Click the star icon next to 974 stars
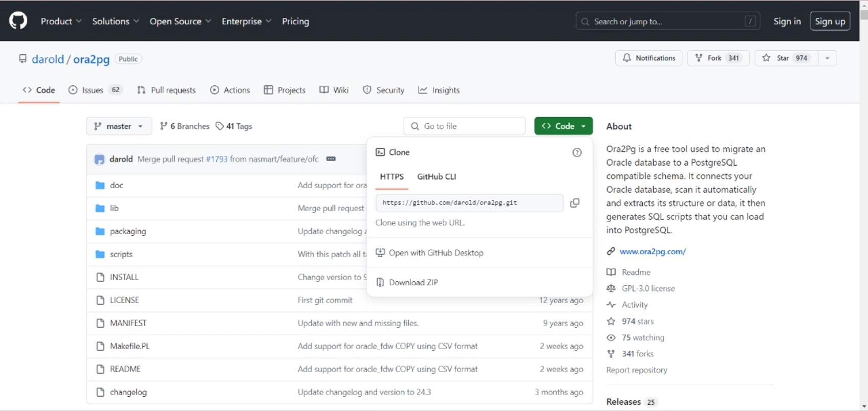Image resolution: width=868 pixels, height=411 pixels. 611,321
